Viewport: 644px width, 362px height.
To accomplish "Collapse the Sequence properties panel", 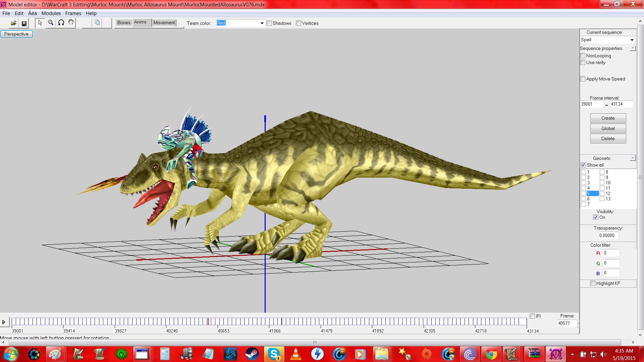I will click(633, 48).
